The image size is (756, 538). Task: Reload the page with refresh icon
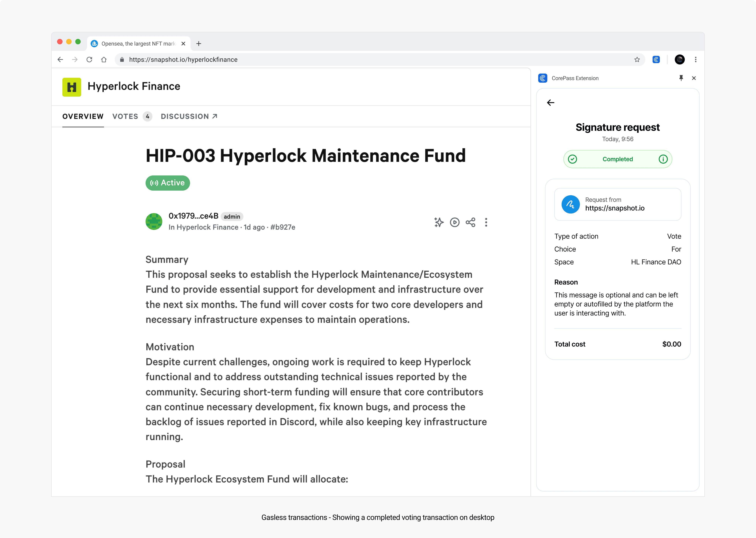[89, 60]
